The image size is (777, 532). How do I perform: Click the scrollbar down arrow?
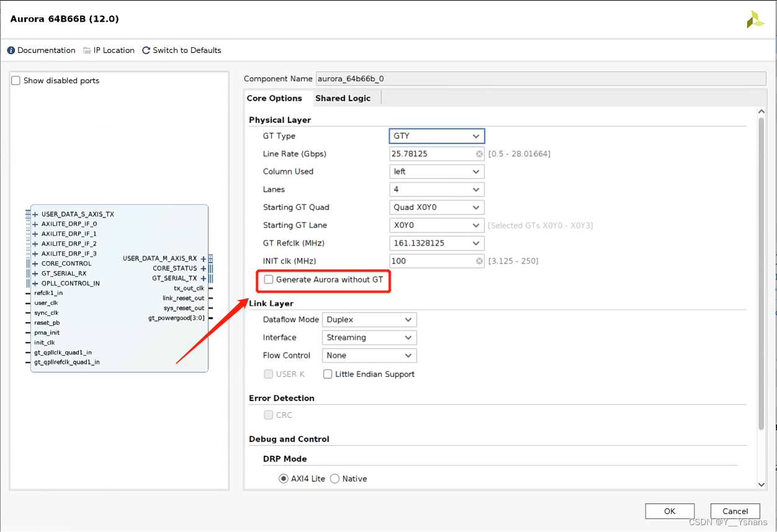761,484
